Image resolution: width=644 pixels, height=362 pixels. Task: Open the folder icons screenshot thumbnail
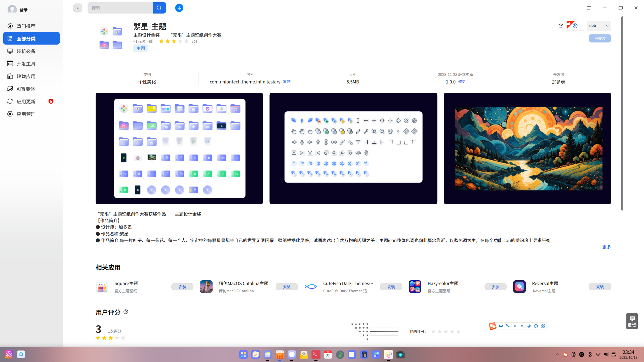(179, 148)
